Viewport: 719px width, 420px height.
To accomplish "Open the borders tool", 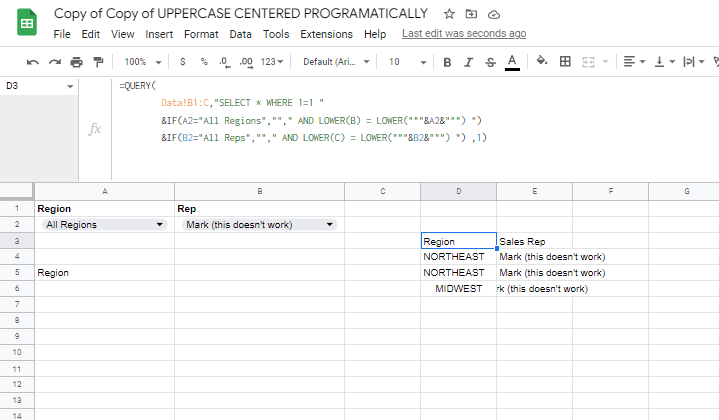I will [565, 61].
